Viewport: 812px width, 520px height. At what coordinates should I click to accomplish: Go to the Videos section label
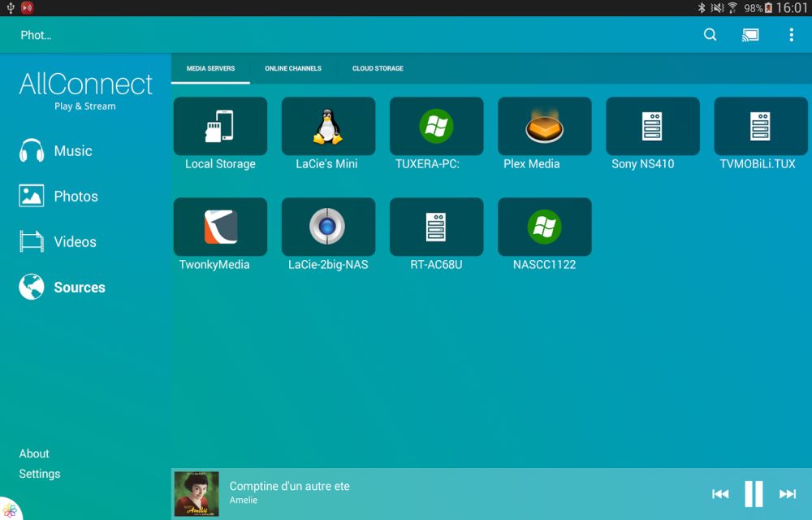75,242
